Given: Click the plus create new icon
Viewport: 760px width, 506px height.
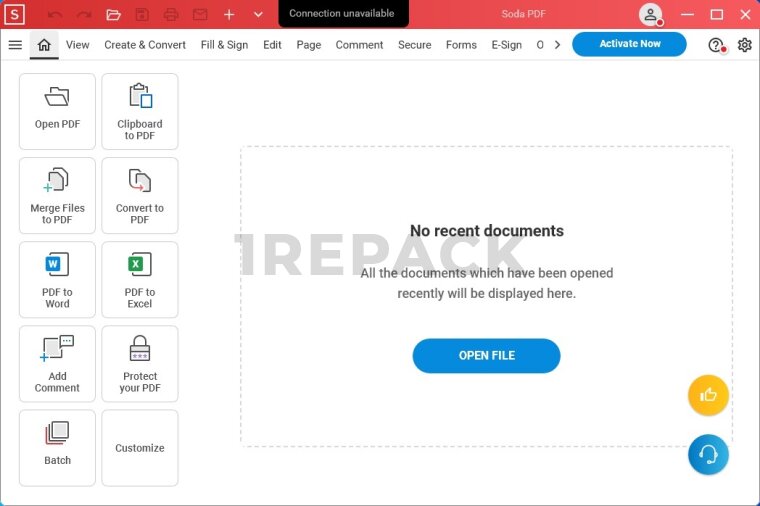Looking at the screenshot, I should pos(229,15).
